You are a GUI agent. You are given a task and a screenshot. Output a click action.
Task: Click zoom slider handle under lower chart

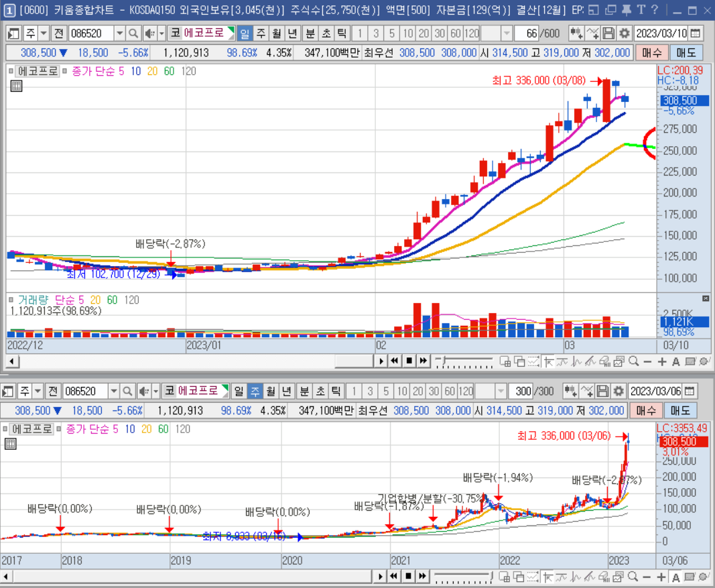pos(492,577)
